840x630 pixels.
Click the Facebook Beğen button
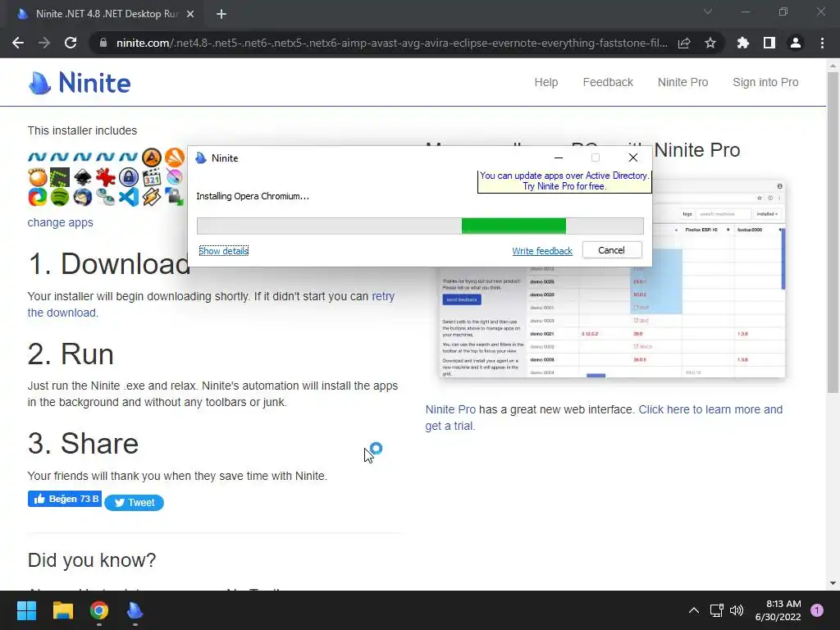65,499
